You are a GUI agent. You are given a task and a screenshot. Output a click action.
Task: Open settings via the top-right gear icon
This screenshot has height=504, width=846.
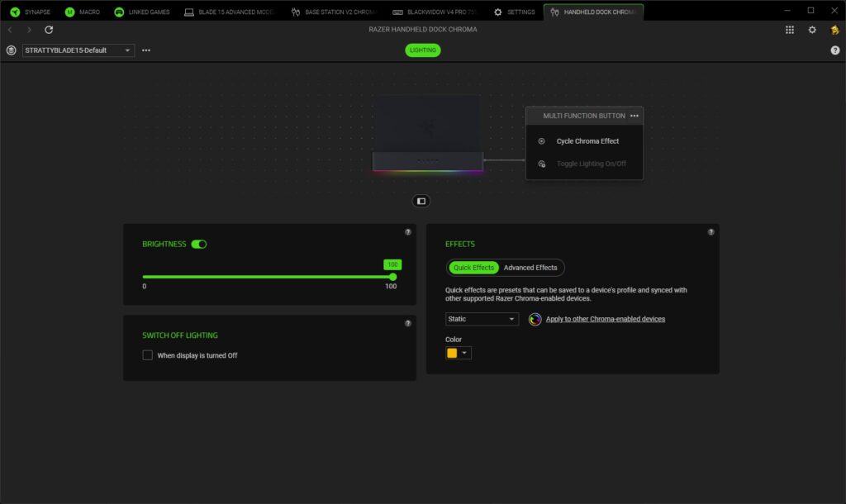[812, 30]
